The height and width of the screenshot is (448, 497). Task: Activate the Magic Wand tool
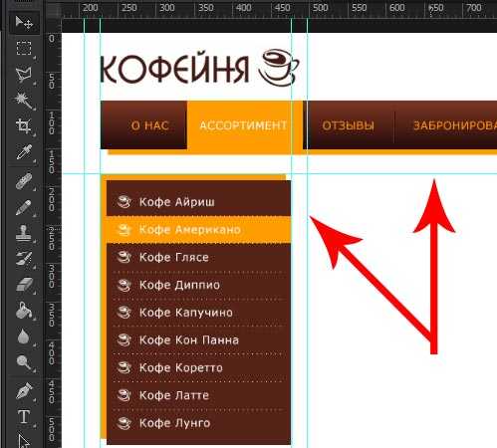(x=24, y=100)
